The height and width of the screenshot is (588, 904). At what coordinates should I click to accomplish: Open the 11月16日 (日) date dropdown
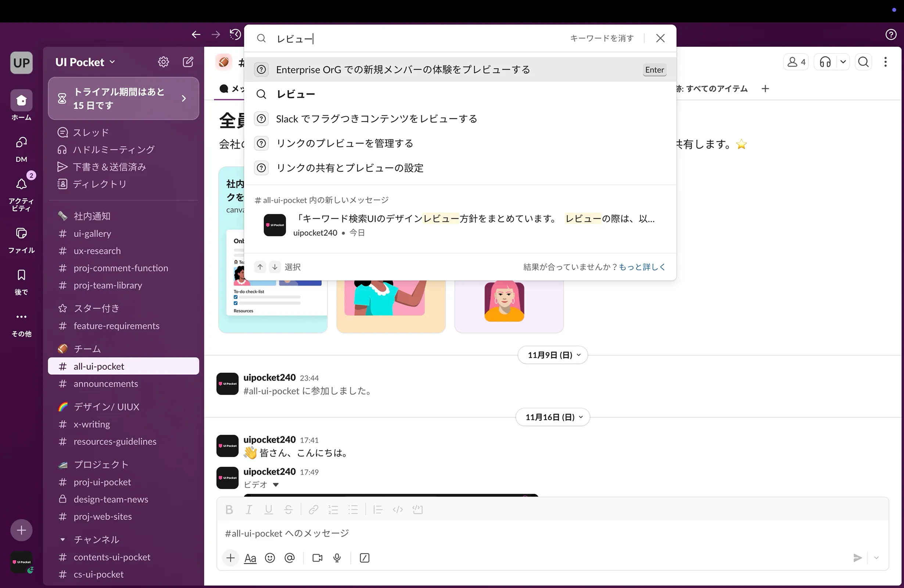pyautogui.click(x=553, y=417)
